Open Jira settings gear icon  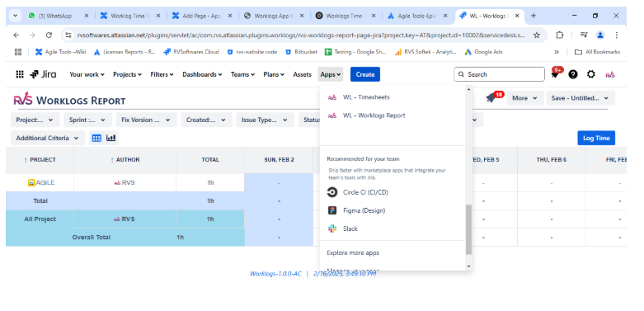tap(590, 74)
